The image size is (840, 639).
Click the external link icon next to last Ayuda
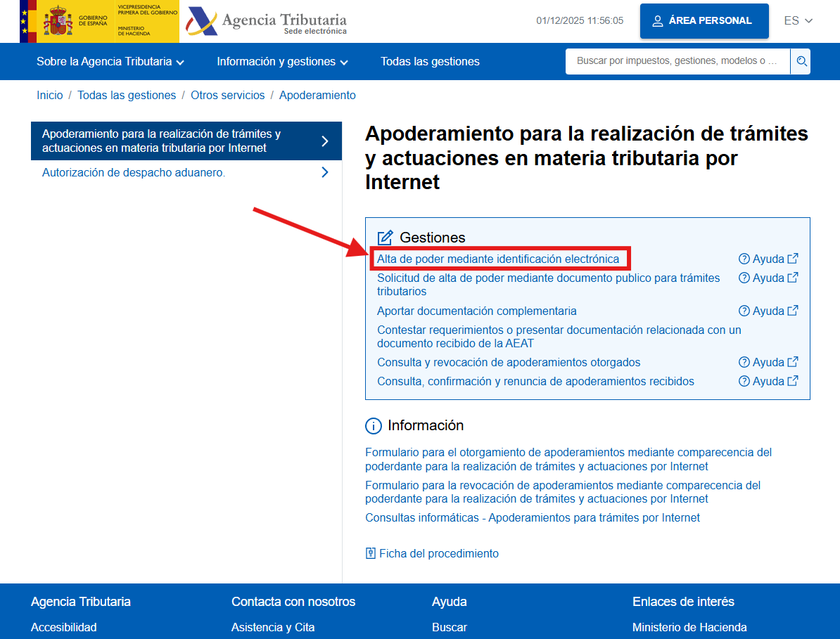pyautogui.click(x=794, y=380)
